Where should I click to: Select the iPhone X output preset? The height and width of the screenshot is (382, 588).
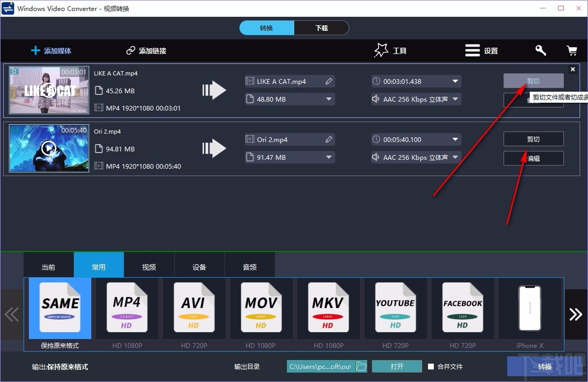(x=529, y=308)
